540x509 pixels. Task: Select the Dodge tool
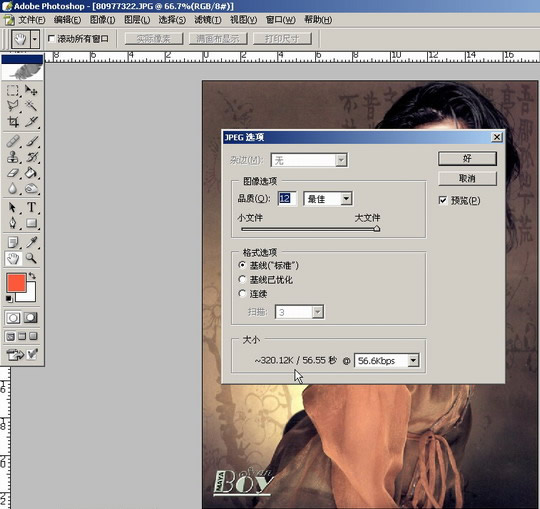31,188
